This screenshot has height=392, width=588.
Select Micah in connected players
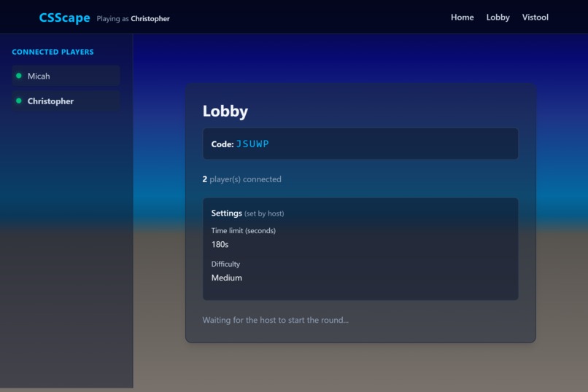66,76
